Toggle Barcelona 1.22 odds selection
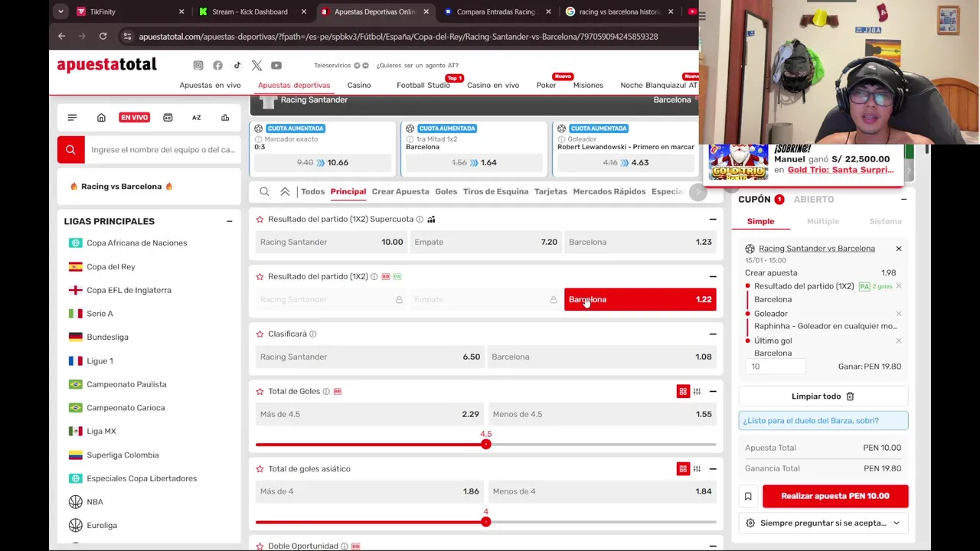 coord(640,299)
